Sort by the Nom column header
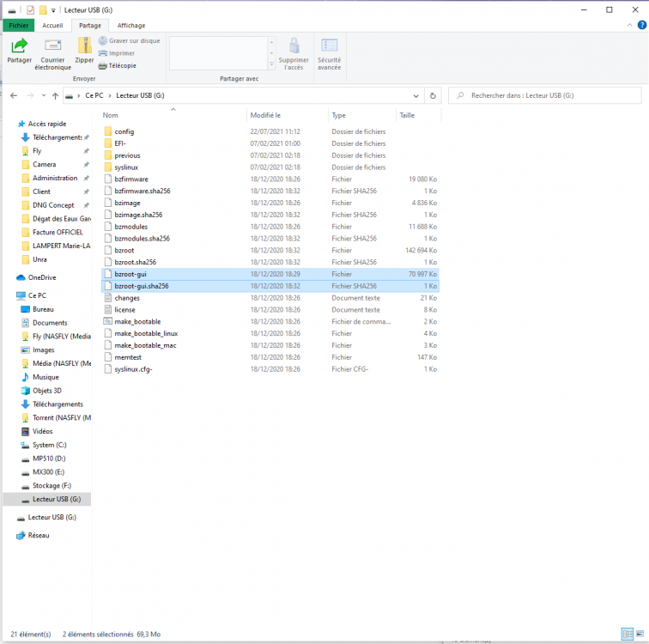Screen dimensions: 649x644 click(173, 115)
